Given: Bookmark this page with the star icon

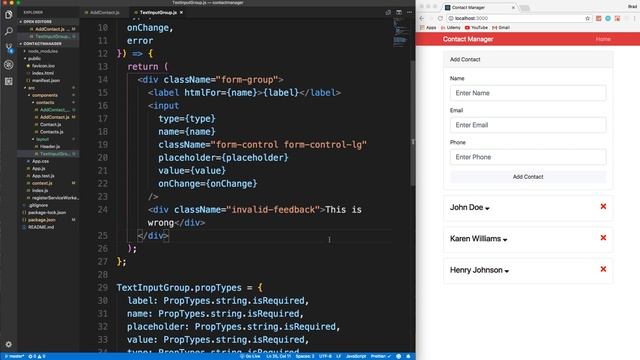Looking at the screenshot, I should (x=587, y=18).
